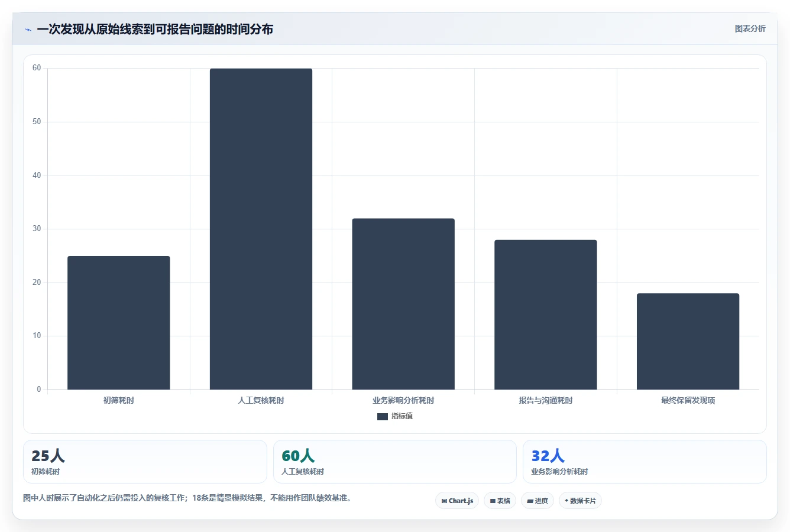This screenshot has height=532, width=790.
Task: Open the 60人 人工复核耗时 data card
Action: 394,462
